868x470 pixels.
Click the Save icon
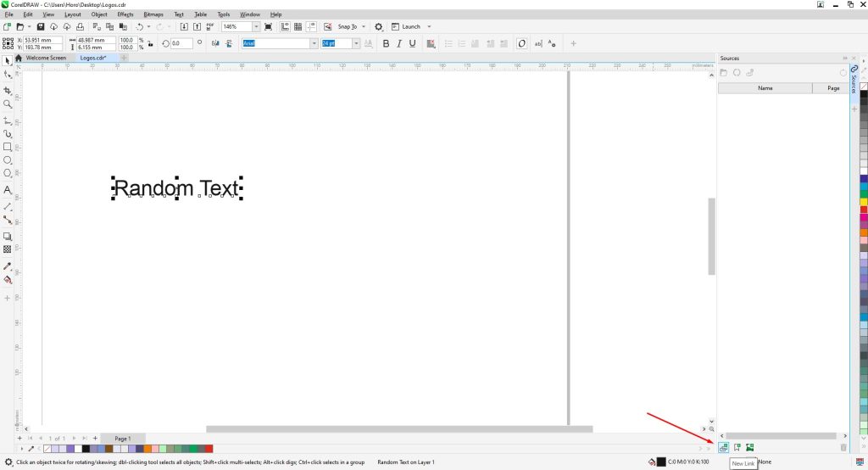41,26
